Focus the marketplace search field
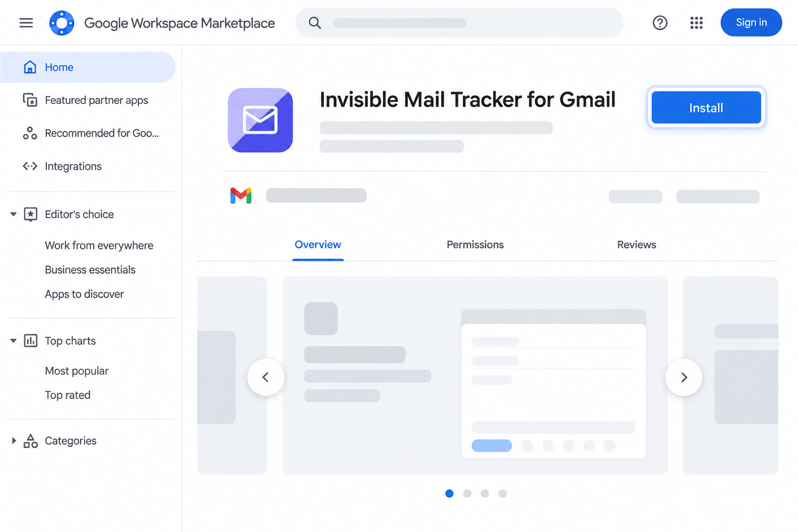 click(x=459, y=23)
